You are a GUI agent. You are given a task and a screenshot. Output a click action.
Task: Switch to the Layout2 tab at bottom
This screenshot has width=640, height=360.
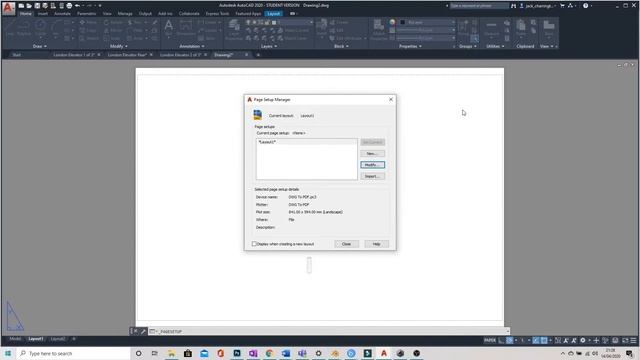click(58, 339)
